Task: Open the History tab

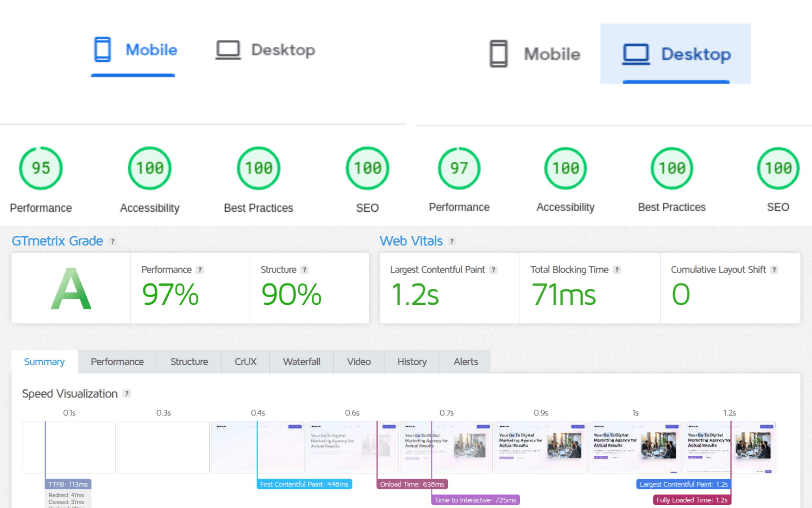Action: point(411,362)
